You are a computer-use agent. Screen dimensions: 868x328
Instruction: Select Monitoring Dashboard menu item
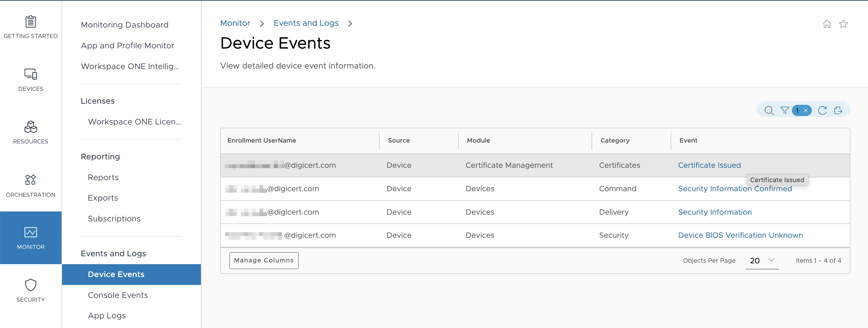[124, 25]
